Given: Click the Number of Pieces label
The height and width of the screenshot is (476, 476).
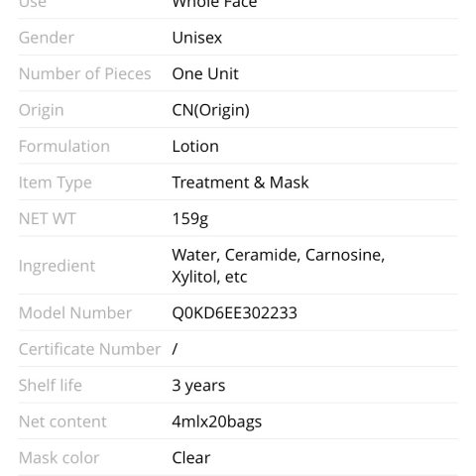Looking at the screenshot, I should click(x=85, y=73).
